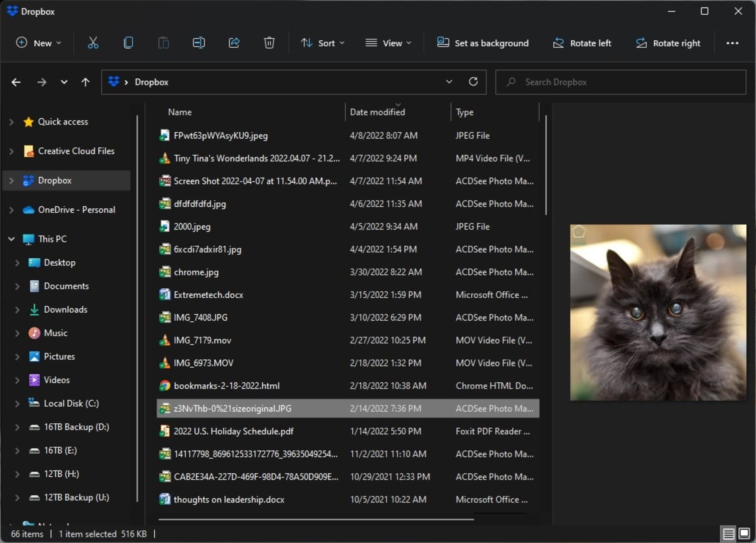The image size is (756, 543).
Task: Rotate the image left
Action: pyautogui.click(x=582, y=43)
